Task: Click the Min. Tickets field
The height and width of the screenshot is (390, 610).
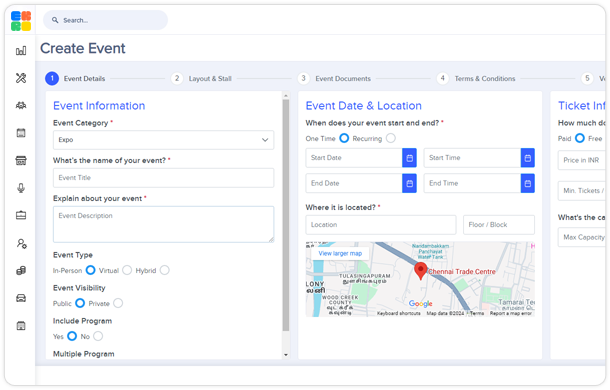Action: (582, 191)
